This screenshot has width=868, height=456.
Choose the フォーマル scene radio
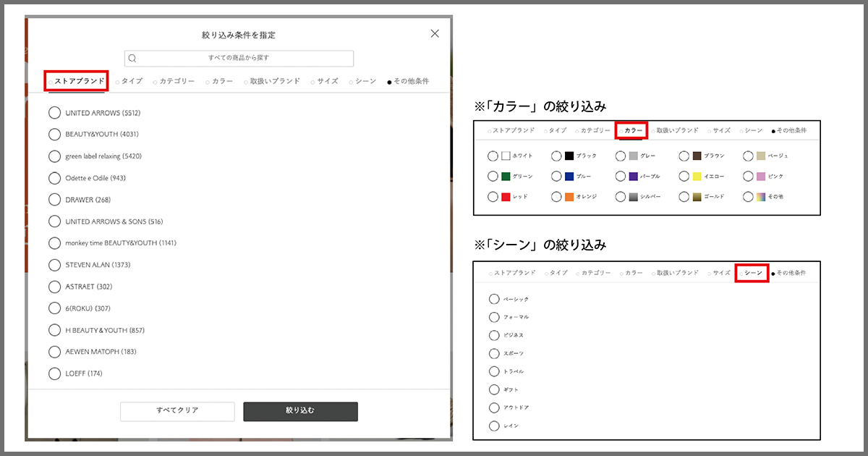coord(494,317)
